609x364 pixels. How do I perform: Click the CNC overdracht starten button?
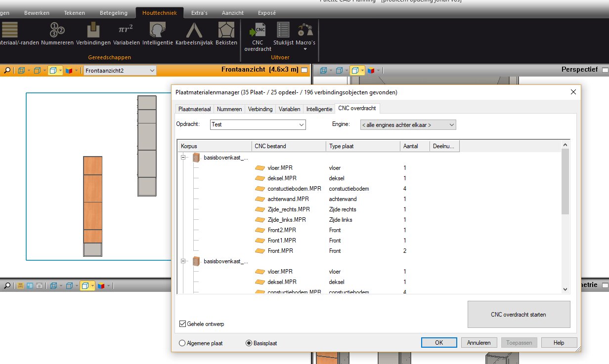coord(519,314)
